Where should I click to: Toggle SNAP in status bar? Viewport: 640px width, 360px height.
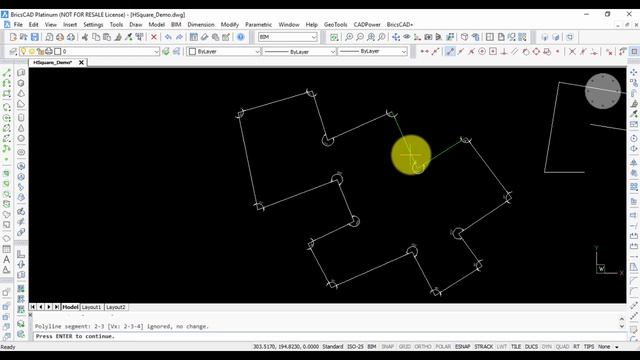[x=387, y=347]
